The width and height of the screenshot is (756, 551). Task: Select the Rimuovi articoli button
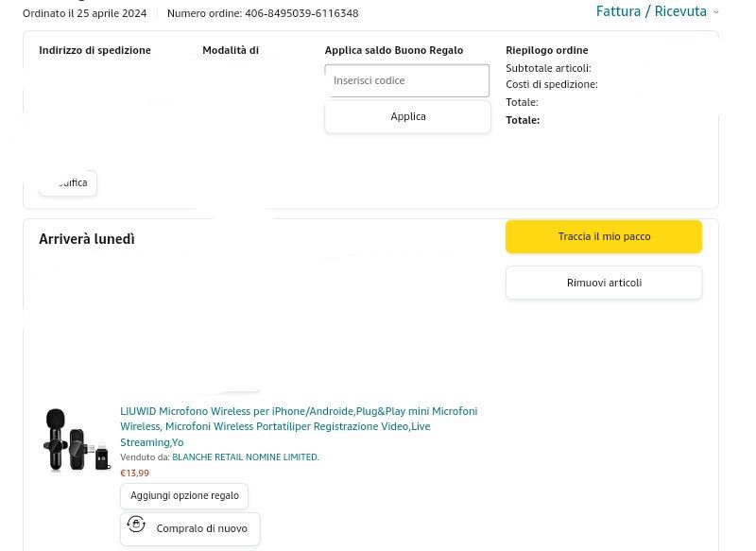point(604,283)
